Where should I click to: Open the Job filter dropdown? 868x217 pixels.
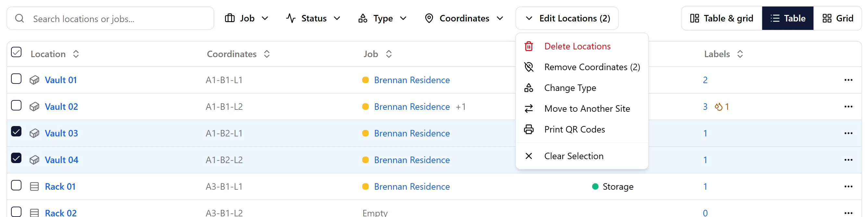point(247,18)
